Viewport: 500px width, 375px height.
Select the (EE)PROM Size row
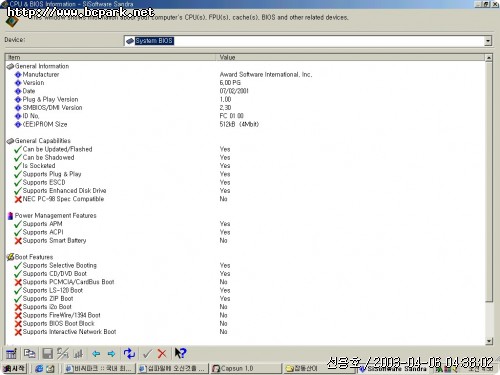click(x=245, y=124)
